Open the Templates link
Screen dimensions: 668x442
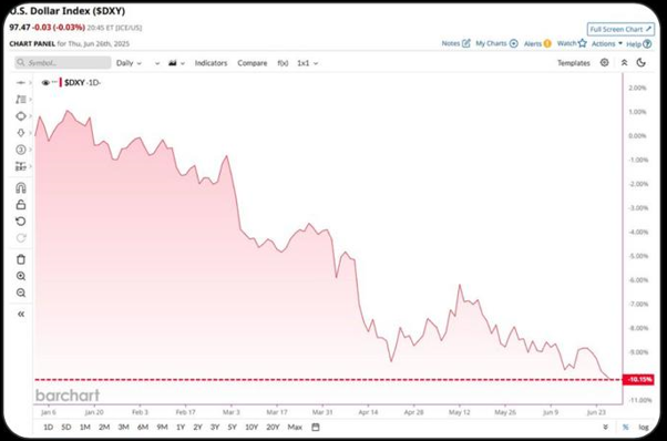[574, 63]
